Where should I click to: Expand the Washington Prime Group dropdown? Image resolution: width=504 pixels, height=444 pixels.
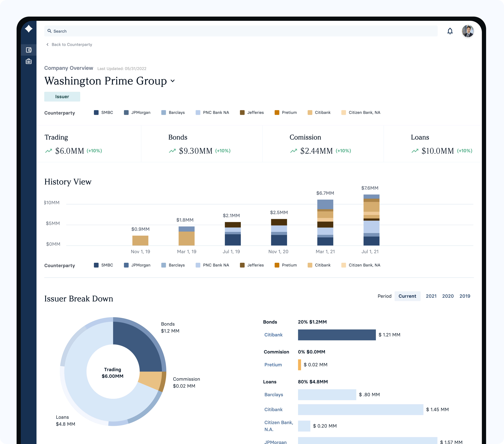pyautogui.click(x=173, y=81)
